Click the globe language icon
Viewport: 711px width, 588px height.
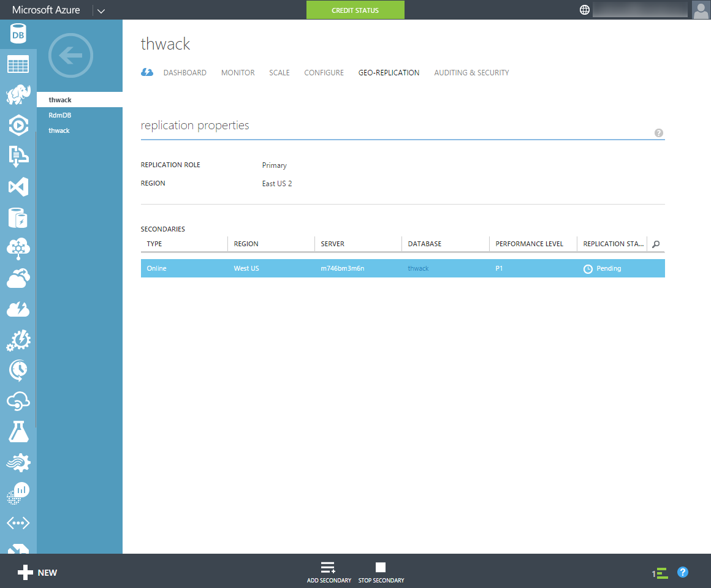coord(585,10)
